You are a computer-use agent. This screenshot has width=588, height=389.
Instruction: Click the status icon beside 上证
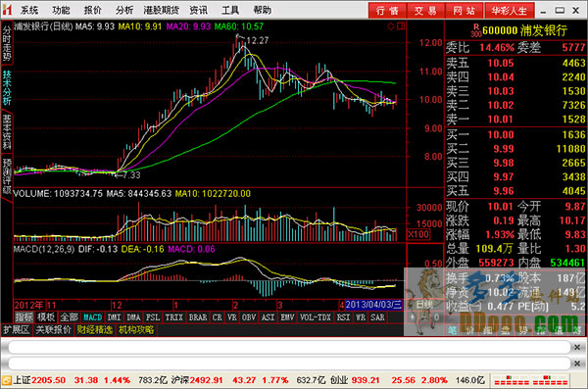7,380
